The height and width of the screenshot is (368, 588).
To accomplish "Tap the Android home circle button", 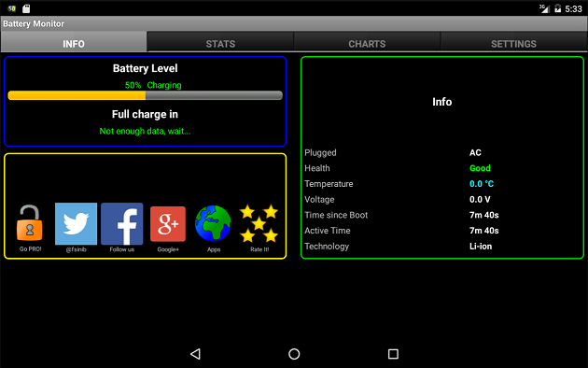I will tap(294, 354).
